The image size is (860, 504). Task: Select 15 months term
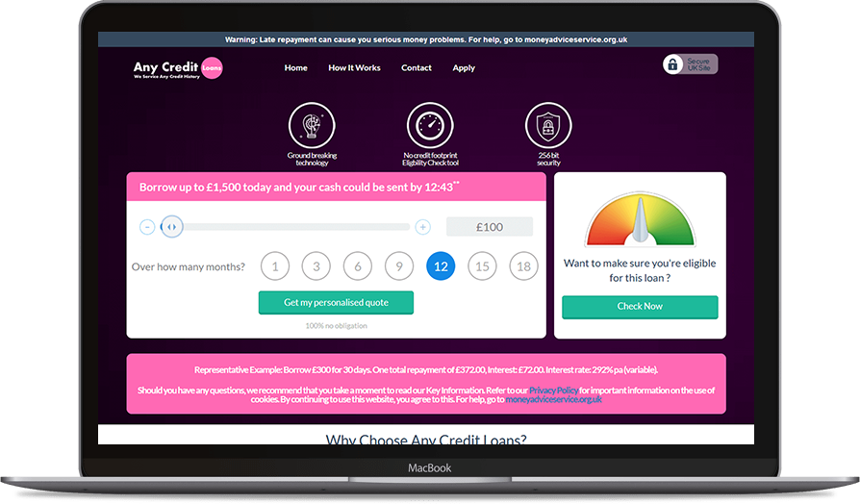coord(482,266)
